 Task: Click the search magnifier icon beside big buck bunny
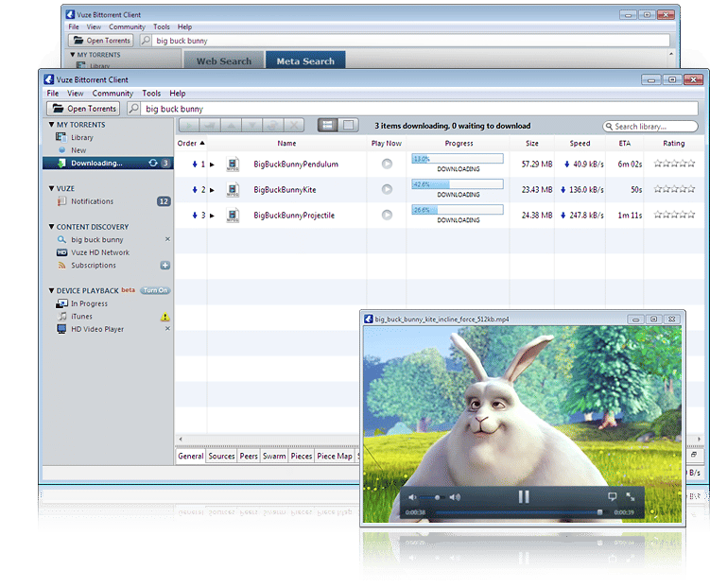(x=133, y=109)
